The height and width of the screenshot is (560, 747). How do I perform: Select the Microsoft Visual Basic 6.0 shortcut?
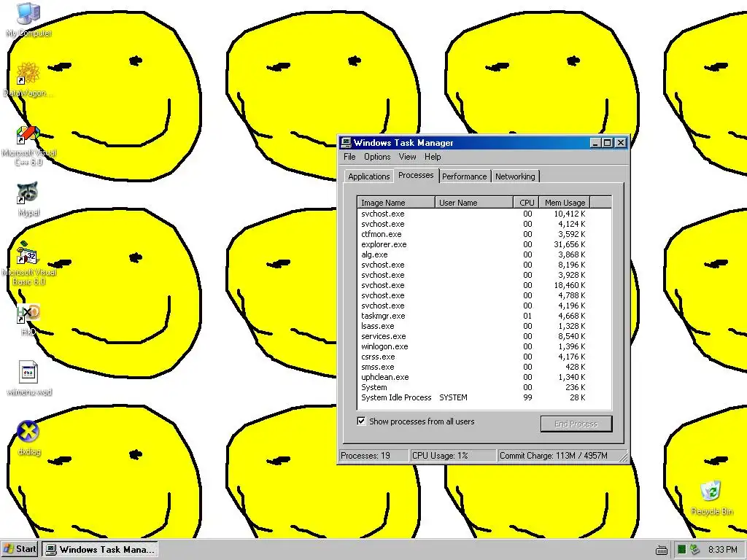(28, 263)
